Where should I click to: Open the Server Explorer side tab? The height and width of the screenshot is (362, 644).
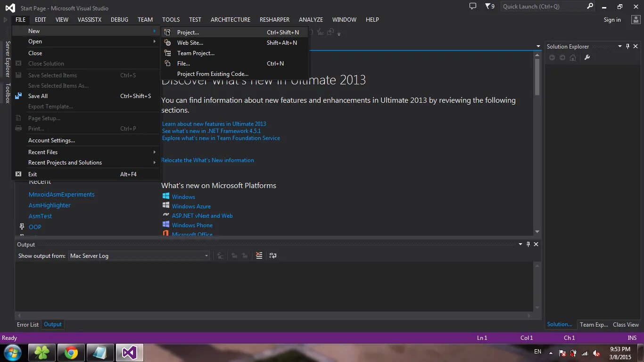click(x=8, y=59)
